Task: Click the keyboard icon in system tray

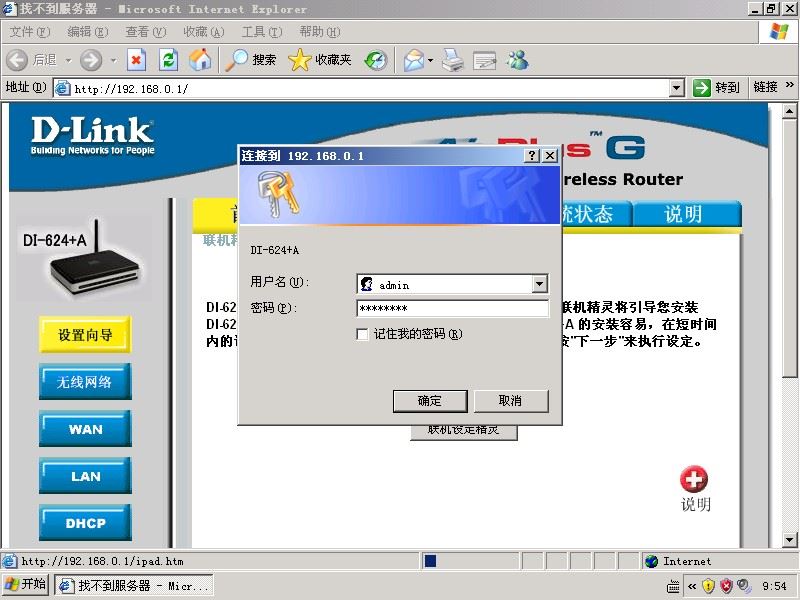Action: (x=673, y=586)
